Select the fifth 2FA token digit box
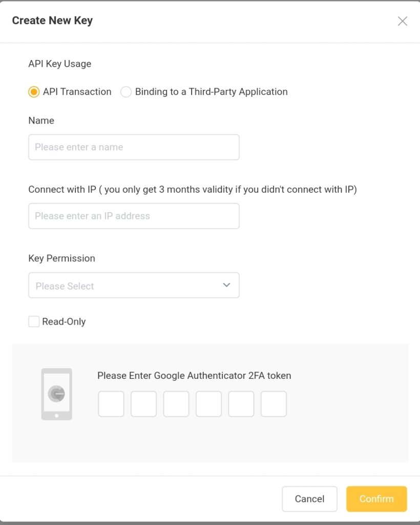The width and height of the screenshot is (420, 525). point(241,404)
